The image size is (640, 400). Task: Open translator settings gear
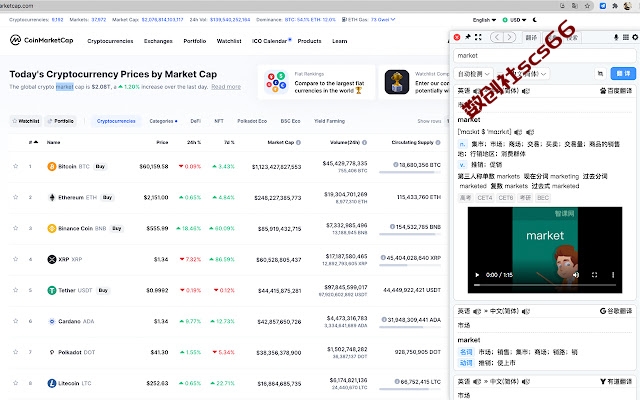pos(635,37)
